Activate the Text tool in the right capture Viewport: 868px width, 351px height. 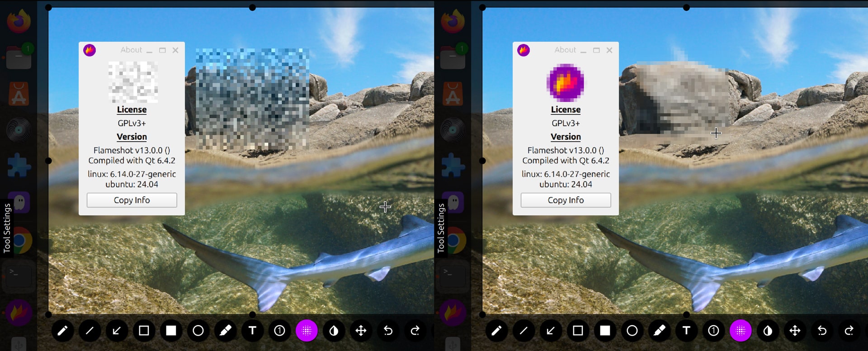(x=686, y=331)
